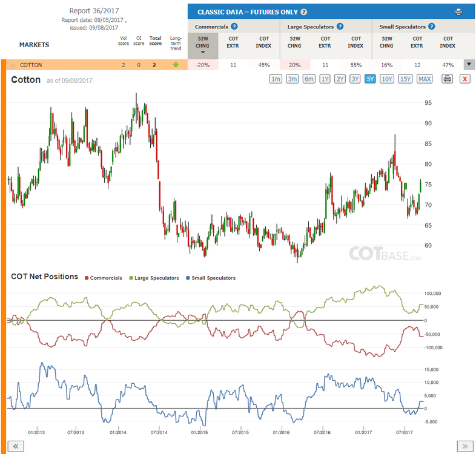Sort by Small Speculators COT EXTR column
This screenshot has height=454, width=476.
coord(417,42)
